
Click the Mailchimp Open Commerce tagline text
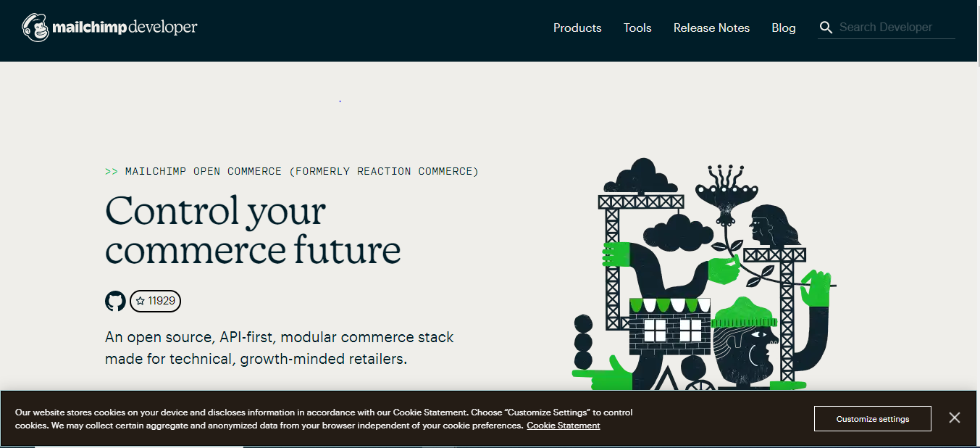292,172
